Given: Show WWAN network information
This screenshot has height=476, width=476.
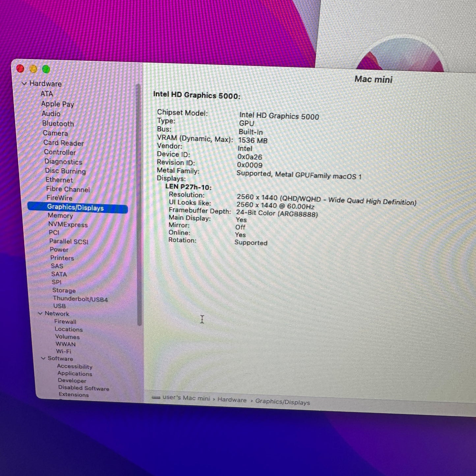Looking at the screenshot, I should point(66,344).
